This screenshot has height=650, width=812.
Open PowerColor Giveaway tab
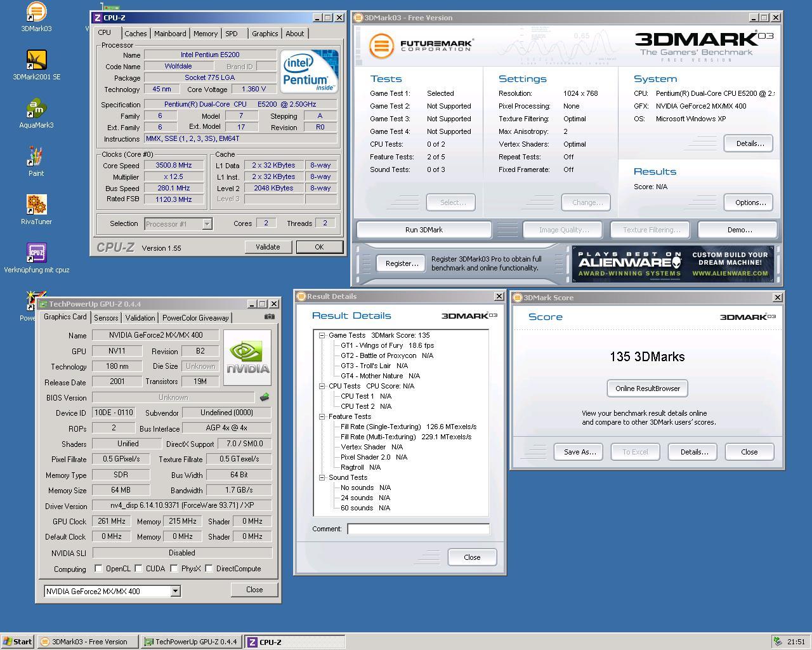[x=195, y=318]
